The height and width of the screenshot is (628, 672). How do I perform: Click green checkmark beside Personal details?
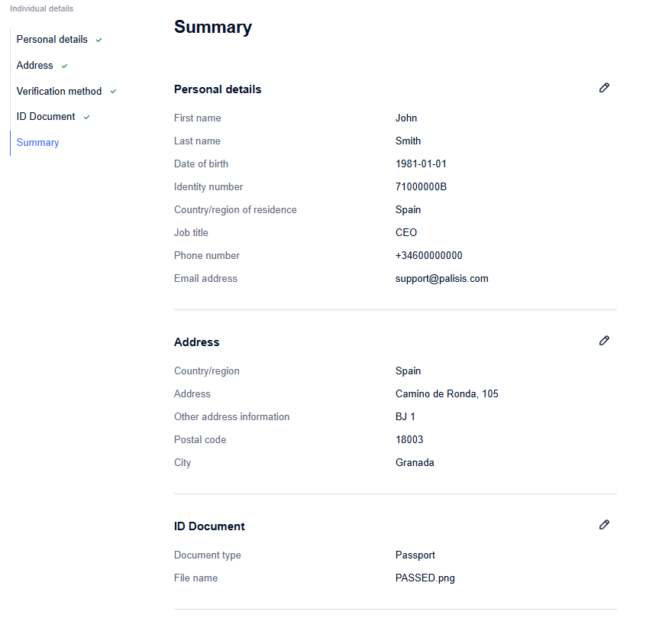(99, 40)
